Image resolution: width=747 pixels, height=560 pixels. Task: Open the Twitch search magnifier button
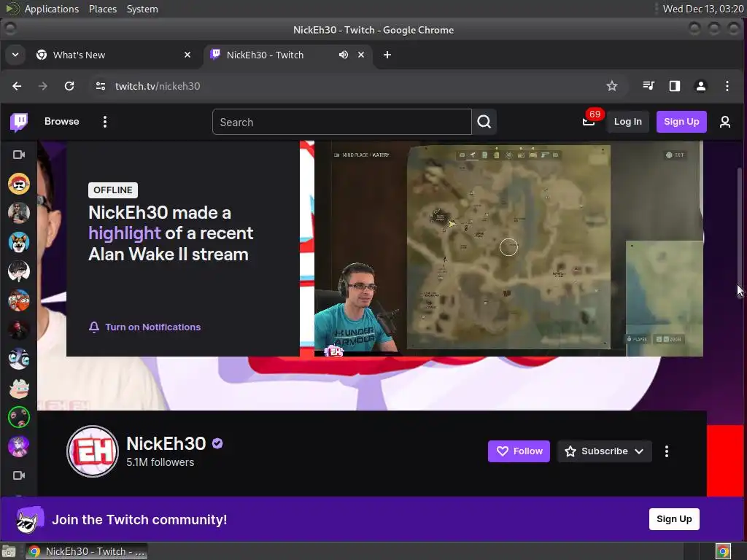tap(484, 122)
